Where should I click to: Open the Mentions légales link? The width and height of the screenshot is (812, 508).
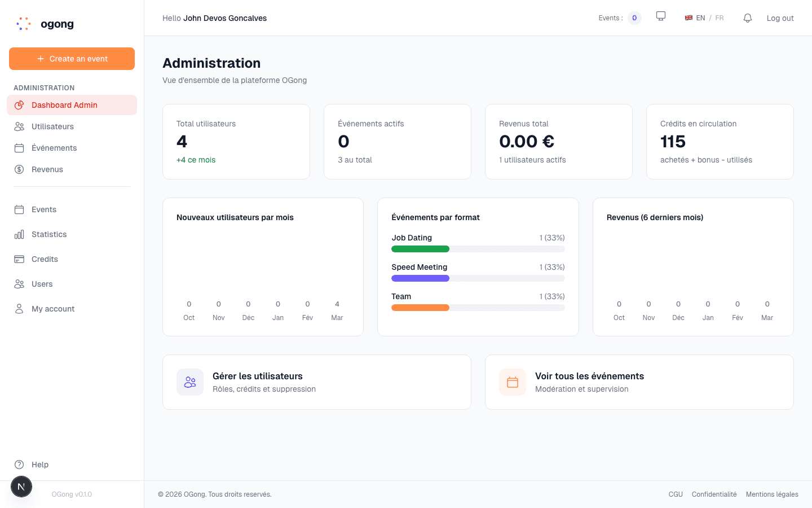(772, 494)
